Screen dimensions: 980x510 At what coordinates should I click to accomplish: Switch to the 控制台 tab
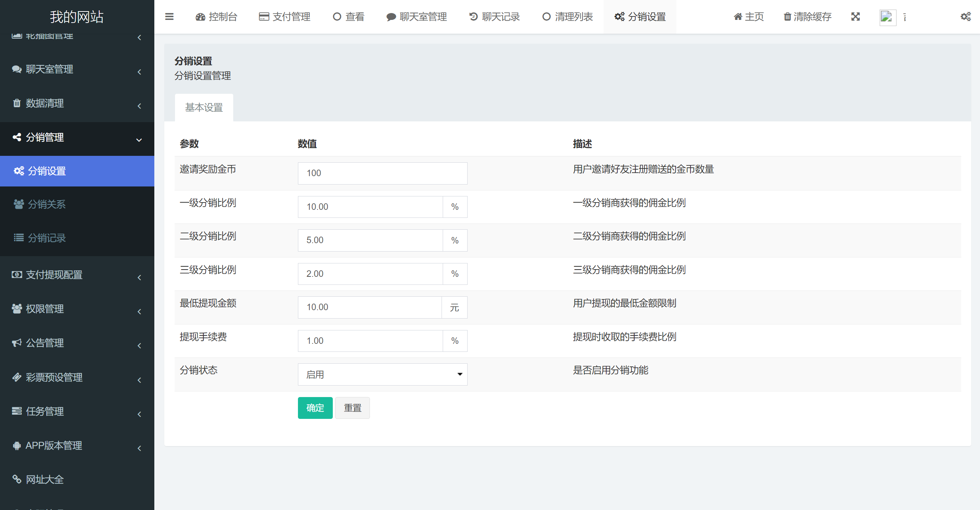click(x=216, y=17)
